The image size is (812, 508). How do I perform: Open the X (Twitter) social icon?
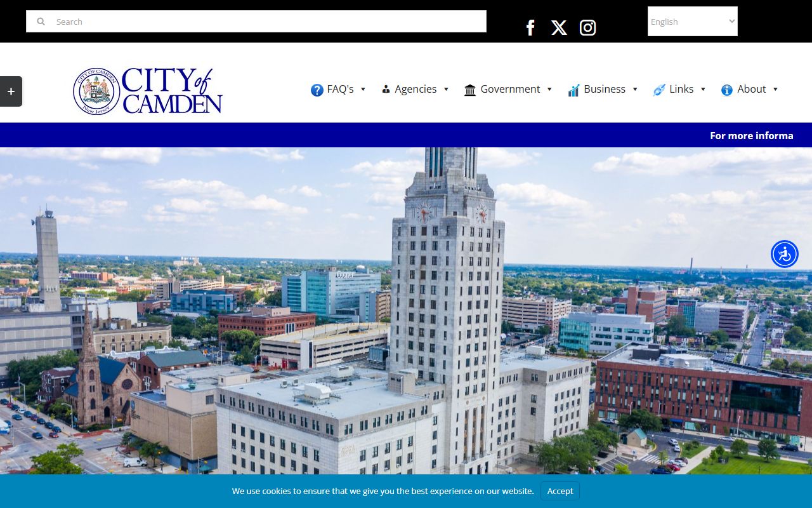(x=559, y=27)
